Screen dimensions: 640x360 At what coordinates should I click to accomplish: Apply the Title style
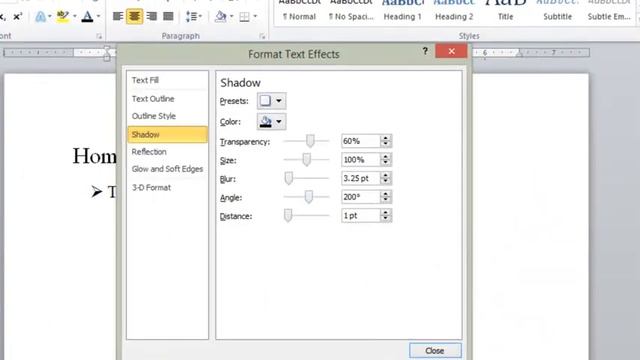coord(505,11)
